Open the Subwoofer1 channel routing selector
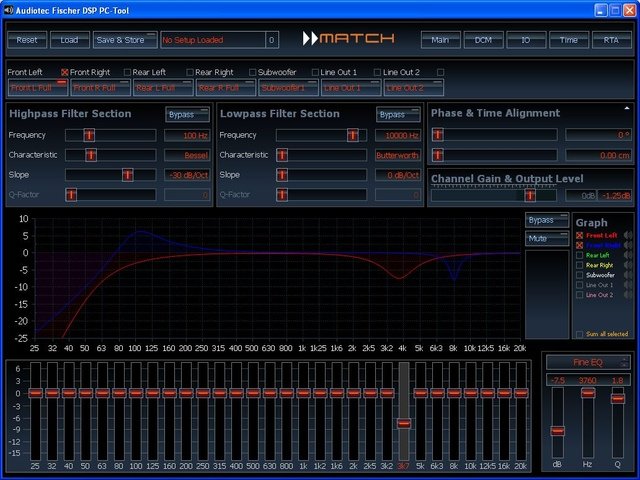 (x=287, y=88)
